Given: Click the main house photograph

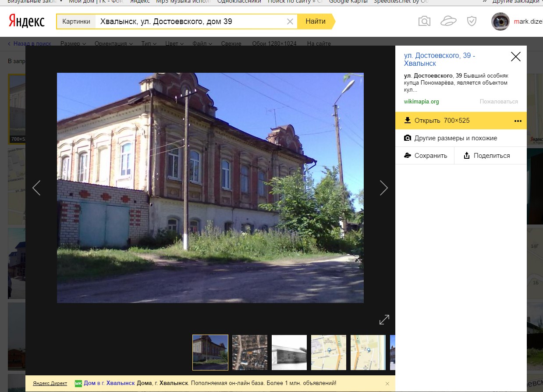Looking at the screenshot, I should [210, 188].
